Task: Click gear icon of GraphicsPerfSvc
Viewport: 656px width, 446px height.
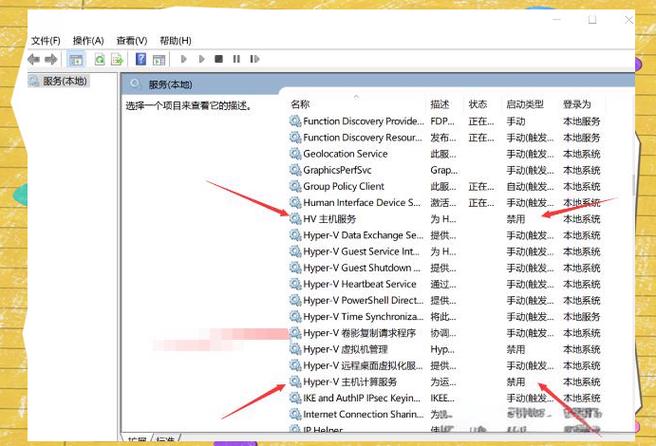Action: pyautogui.click(x=295, y=170)
